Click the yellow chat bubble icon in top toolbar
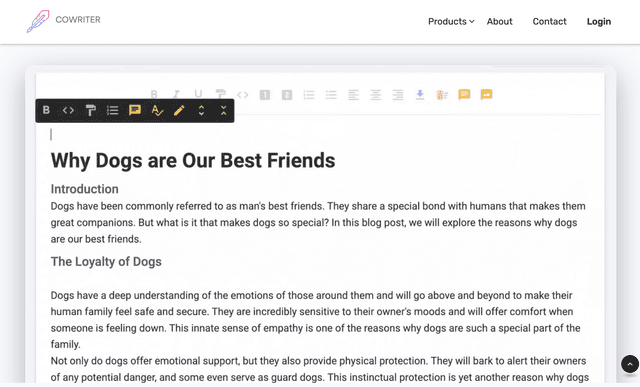Image resolution: width=640 pixels, height=387 pixels. click(464, 94)
